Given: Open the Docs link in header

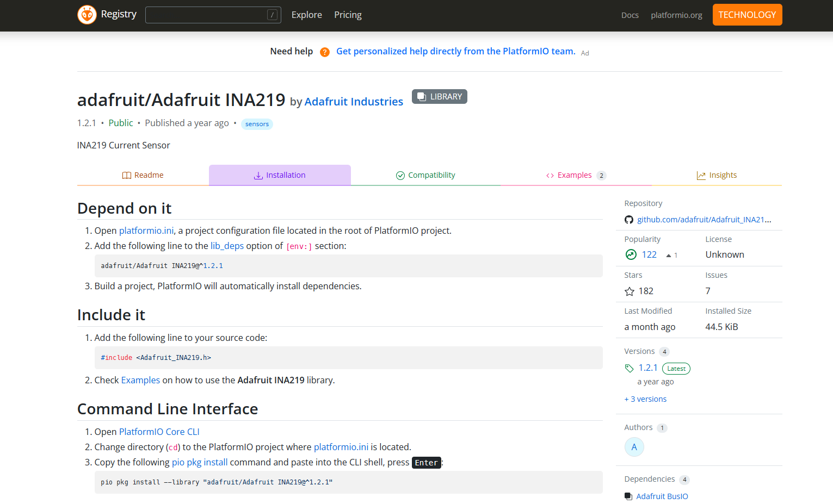Looking at the screenshot, I should coord(630,15).
